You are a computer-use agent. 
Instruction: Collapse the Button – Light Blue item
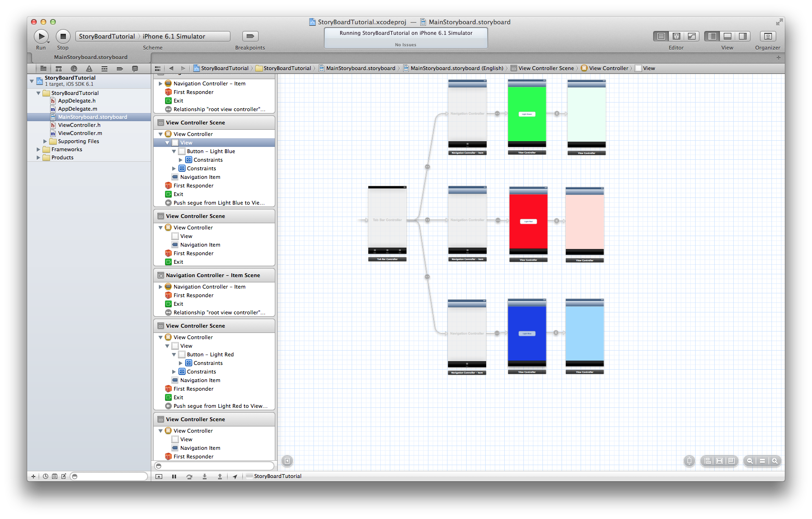[x=174, y=151]
